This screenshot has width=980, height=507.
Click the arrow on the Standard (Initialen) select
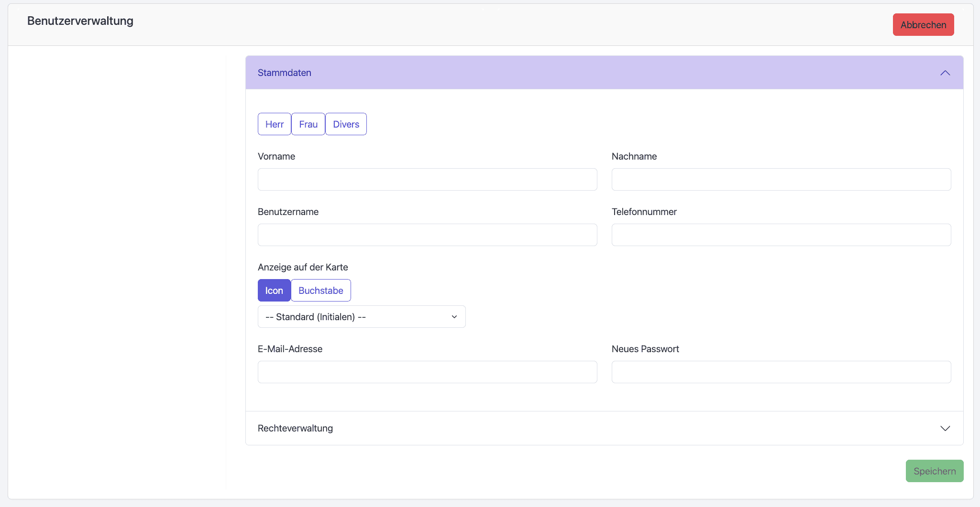coord(454,317)
